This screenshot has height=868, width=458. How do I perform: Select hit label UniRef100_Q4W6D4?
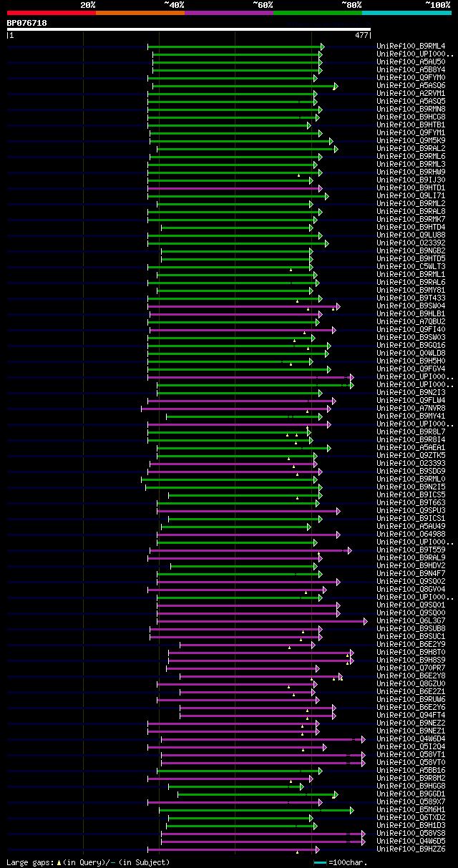coord(411,739)
